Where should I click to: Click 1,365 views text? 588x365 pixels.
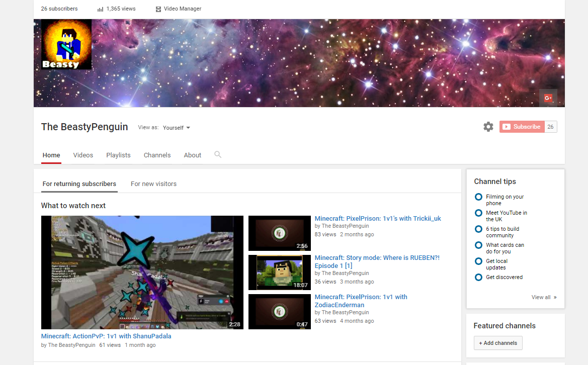121,9
